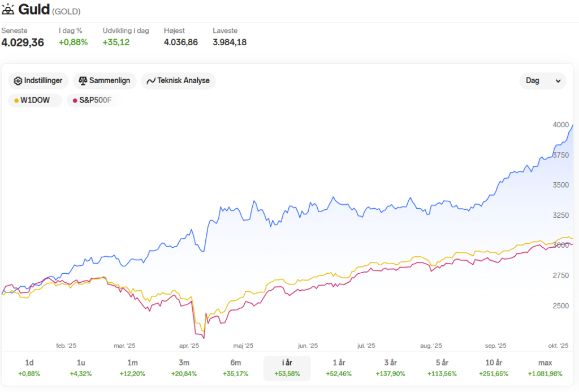Toggle the S&P500F comparison chip
This screenshot has width=579, height=392.
click(94, 100)
